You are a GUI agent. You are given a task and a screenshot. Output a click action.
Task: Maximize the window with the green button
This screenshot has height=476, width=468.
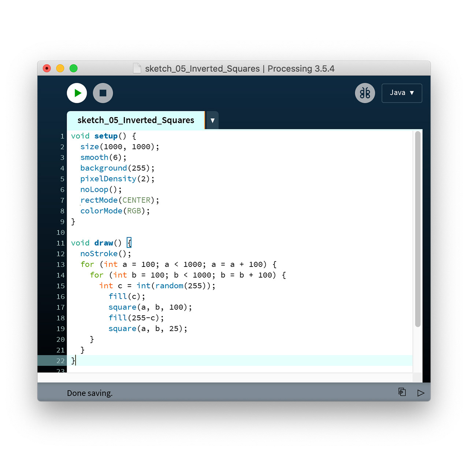pos(74,68)
